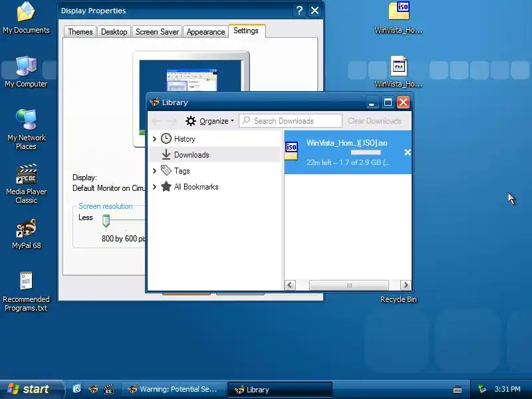The height and width of the screenshot is (399, 532).
Task: Click the Library window raccoon title icon
Action: coord(155,102)
